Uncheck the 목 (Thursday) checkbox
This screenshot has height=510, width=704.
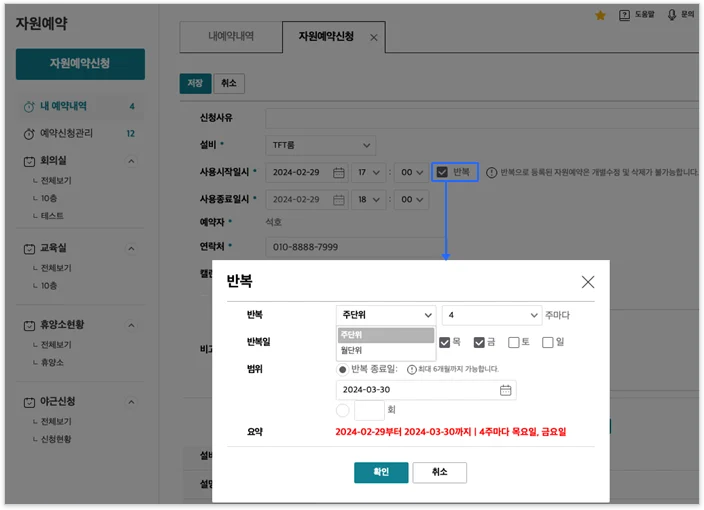pyautogui.click(x=445, y=342)
